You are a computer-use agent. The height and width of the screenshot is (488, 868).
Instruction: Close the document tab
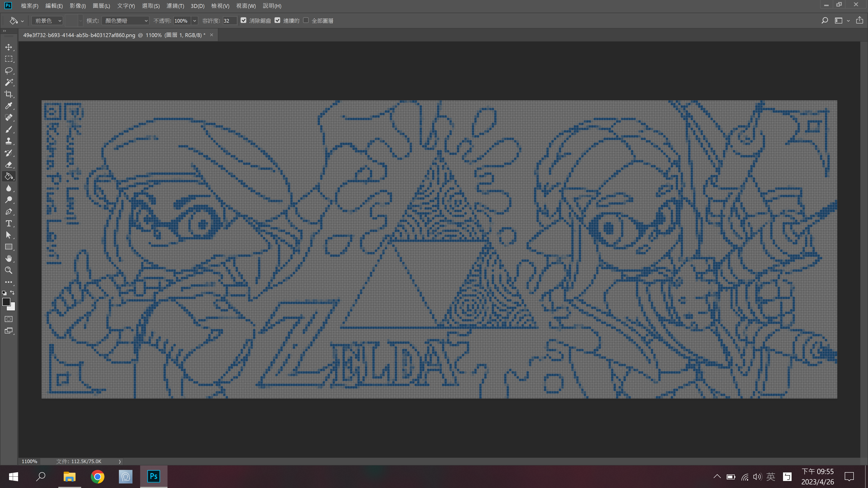pyautogui.click(x=212, y=35)
